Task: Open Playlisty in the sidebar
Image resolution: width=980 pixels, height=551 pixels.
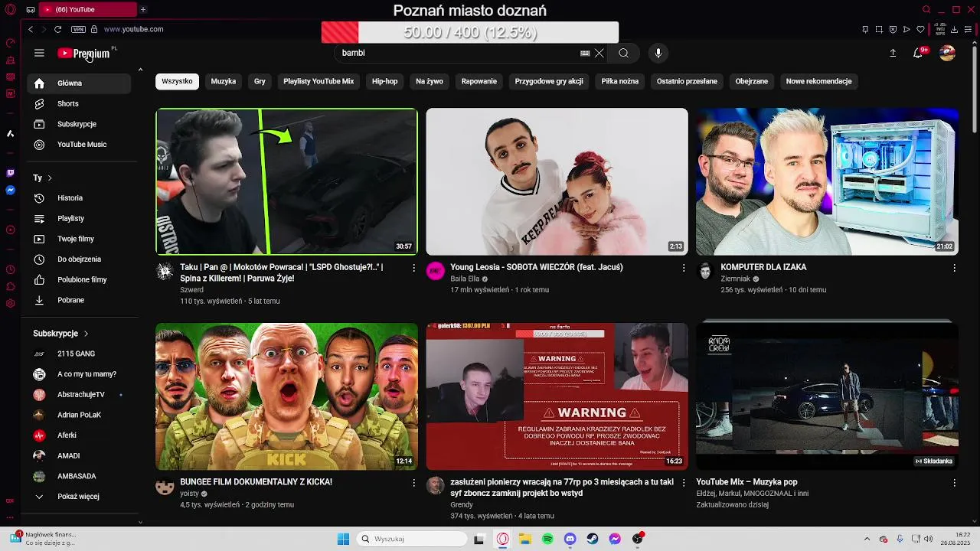Action: tap(79, 218)
